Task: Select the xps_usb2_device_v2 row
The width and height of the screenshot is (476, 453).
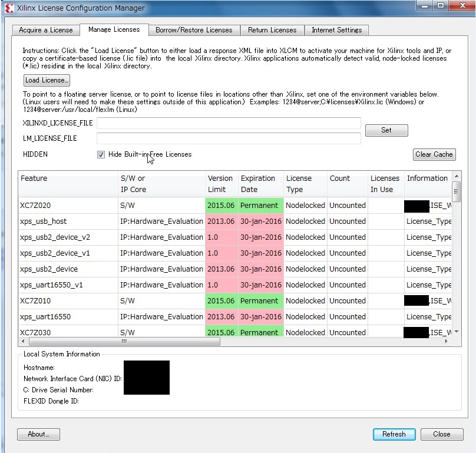Action: tap(235, 237)
